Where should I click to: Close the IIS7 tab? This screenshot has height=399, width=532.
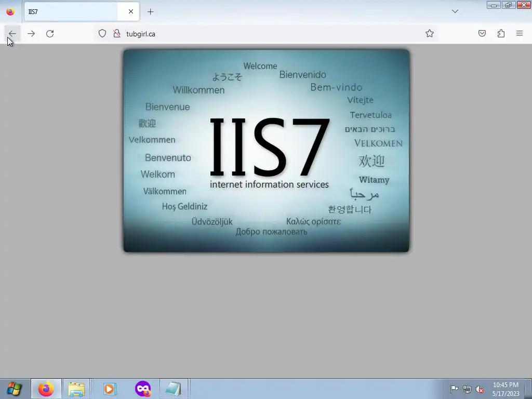click(130, 11)
